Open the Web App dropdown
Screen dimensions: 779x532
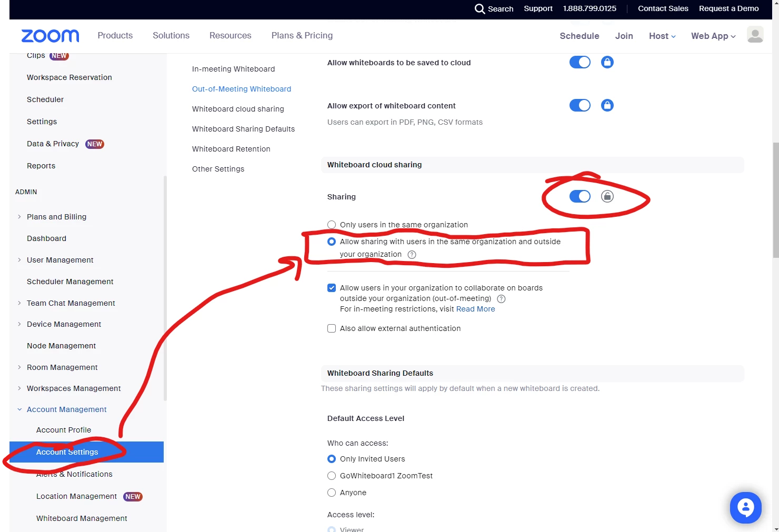(x=713, y=36)
